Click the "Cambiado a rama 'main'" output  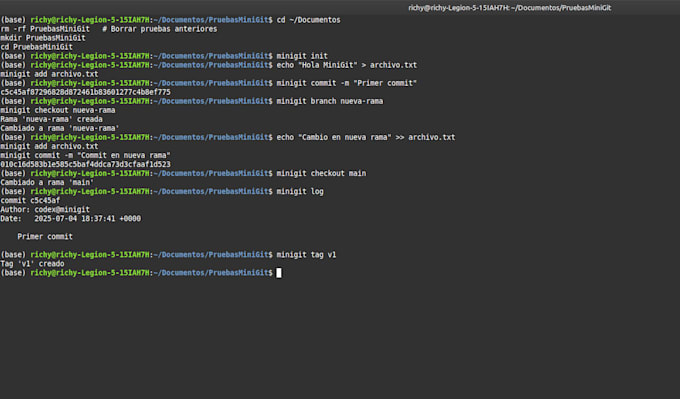pyautogui.click(x=47, y=183)
